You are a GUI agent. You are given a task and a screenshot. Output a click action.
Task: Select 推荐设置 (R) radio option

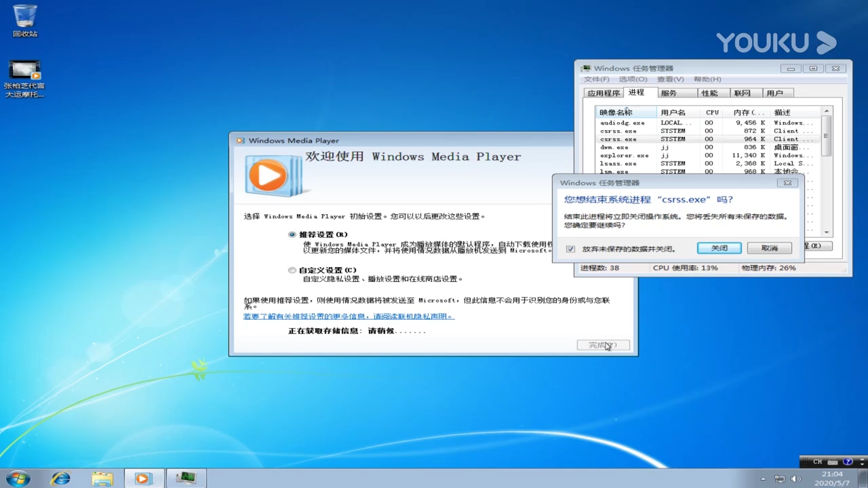click(292, 235)
